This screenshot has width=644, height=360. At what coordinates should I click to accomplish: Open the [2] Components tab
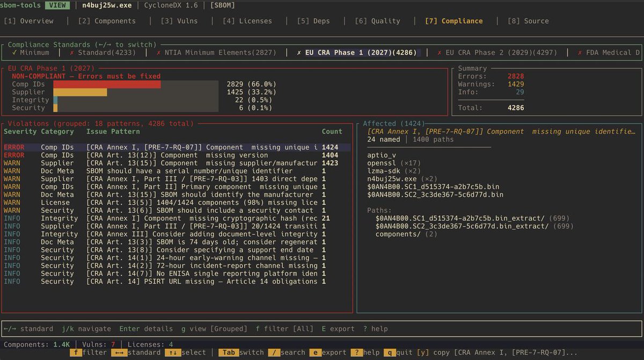tap(107, 21)
